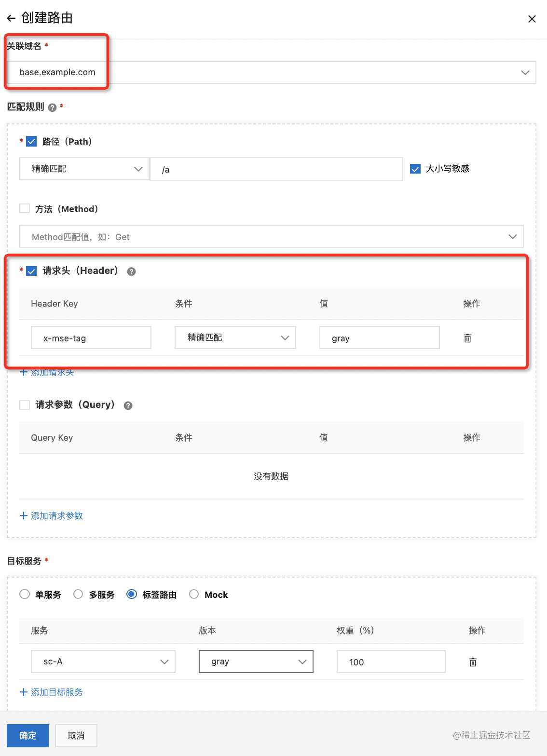Open the path 精确匹配 match type dropdown
This screenshot has width=547, height=756.
(x=84, y=169)
